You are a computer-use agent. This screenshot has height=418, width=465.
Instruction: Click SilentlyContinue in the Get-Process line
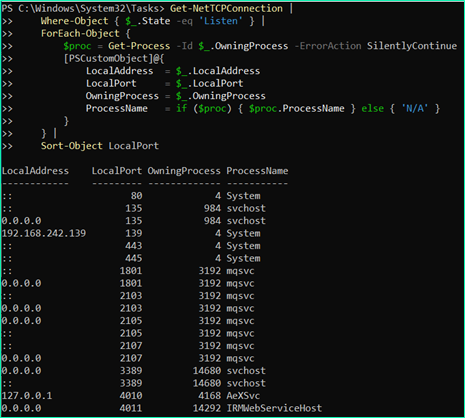pos(412,46)
